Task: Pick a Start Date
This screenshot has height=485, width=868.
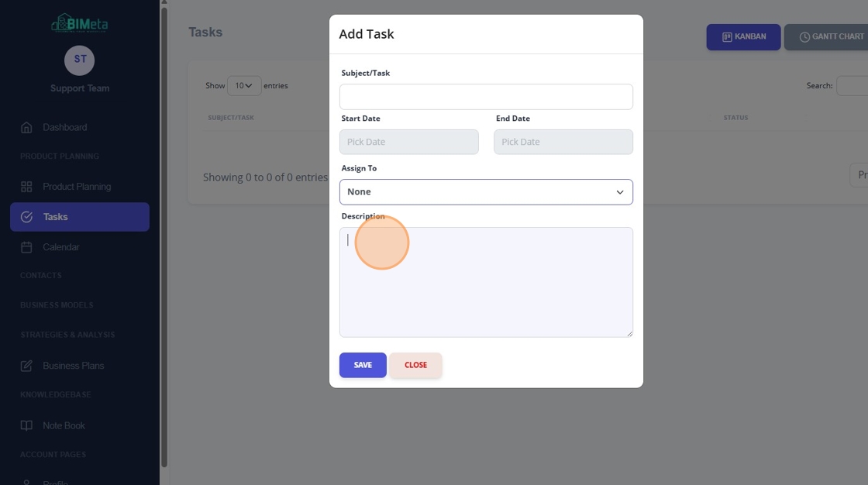Action: click(409, 142)
